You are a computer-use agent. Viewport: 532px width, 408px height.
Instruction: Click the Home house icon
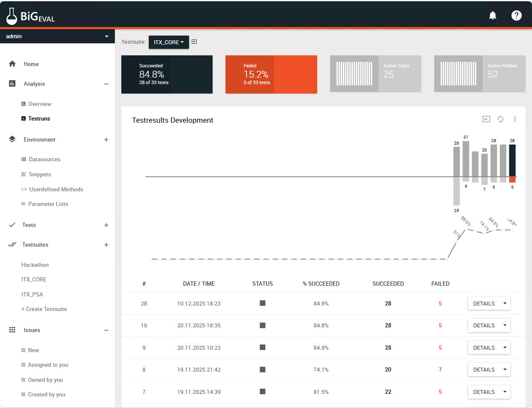click(12, 64)
